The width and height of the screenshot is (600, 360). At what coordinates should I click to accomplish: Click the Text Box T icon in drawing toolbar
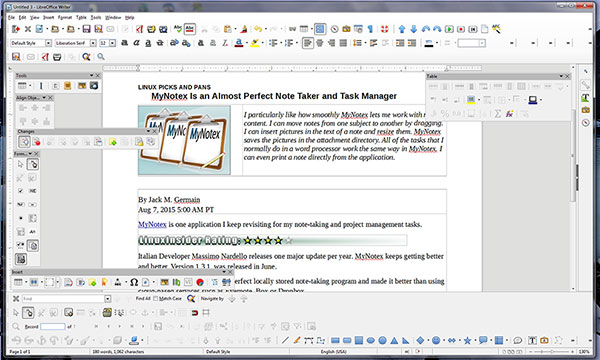(x=532, y=340)
